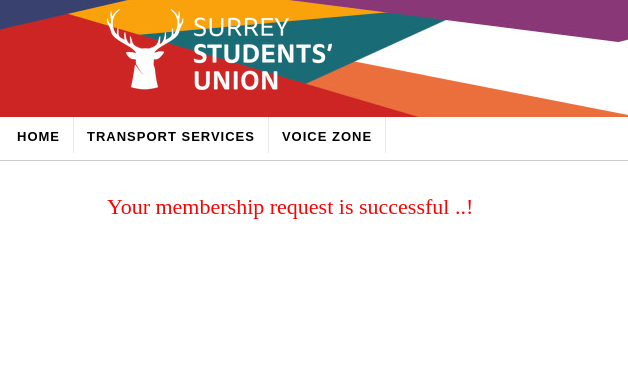Click the white stag head logo
Screen dimensions: 628x366
point(145,49)
